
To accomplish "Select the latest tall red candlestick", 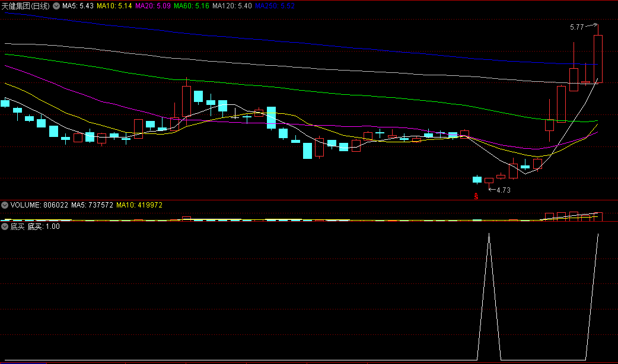I will [x=598, y=59].
